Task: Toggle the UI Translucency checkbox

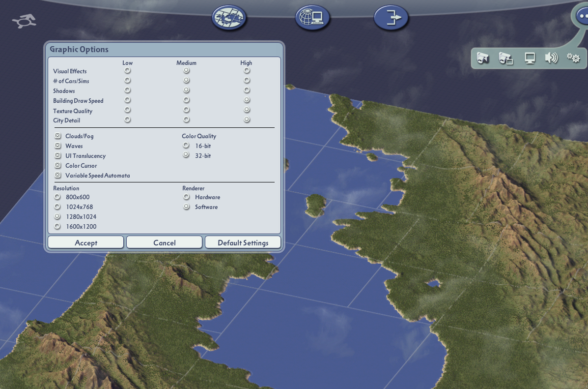Action: click(58, 155)
